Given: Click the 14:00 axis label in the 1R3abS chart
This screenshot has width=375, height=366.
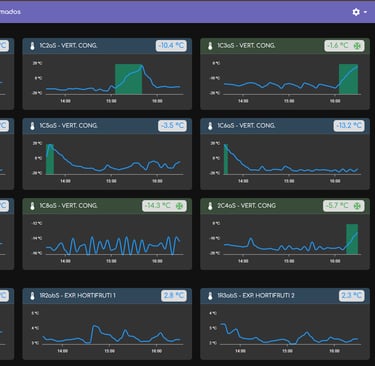Looking at the screenshot, I should (240, 351).
